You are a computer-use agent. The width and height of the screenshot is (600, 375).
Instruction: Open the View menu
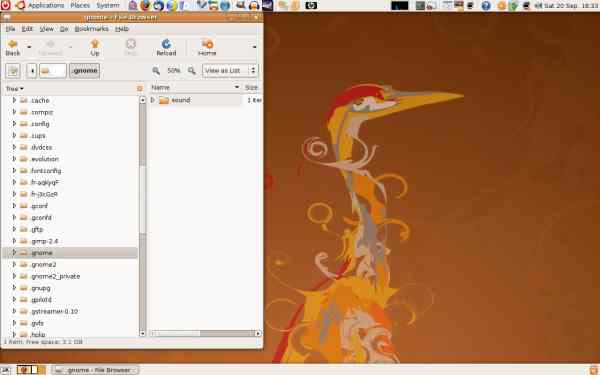47,29
